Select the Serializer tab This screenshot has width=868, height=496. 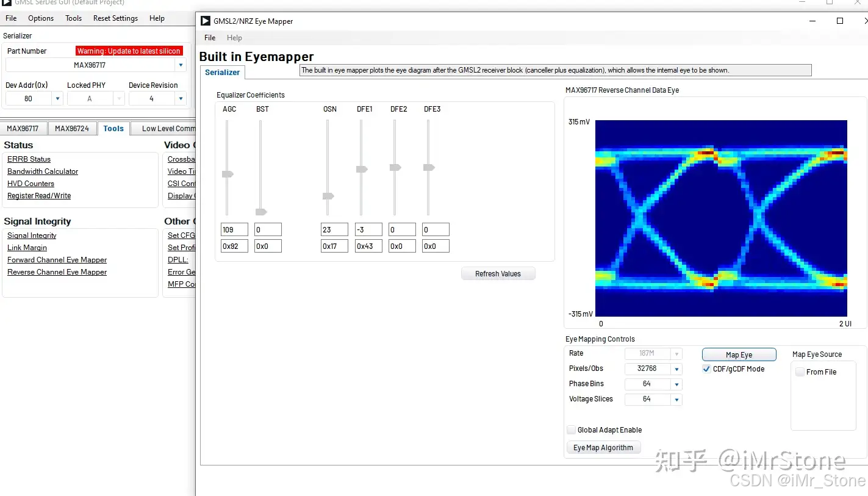222,73
